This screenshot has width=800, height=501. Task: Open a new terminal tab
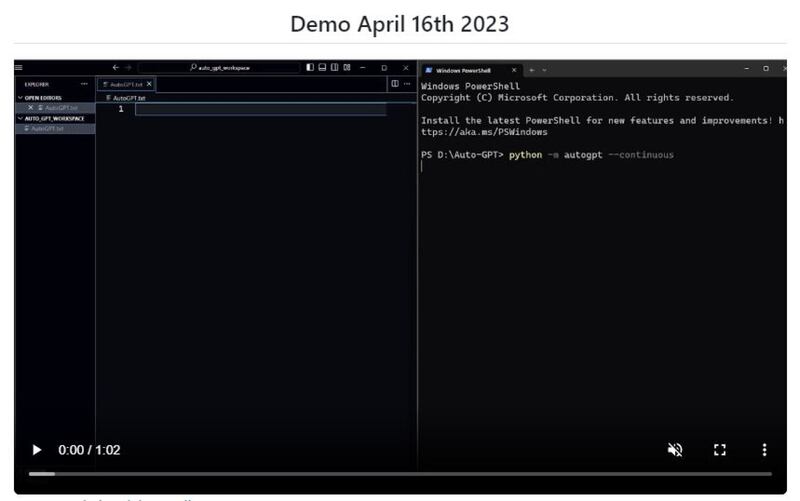tap(532, 70)
